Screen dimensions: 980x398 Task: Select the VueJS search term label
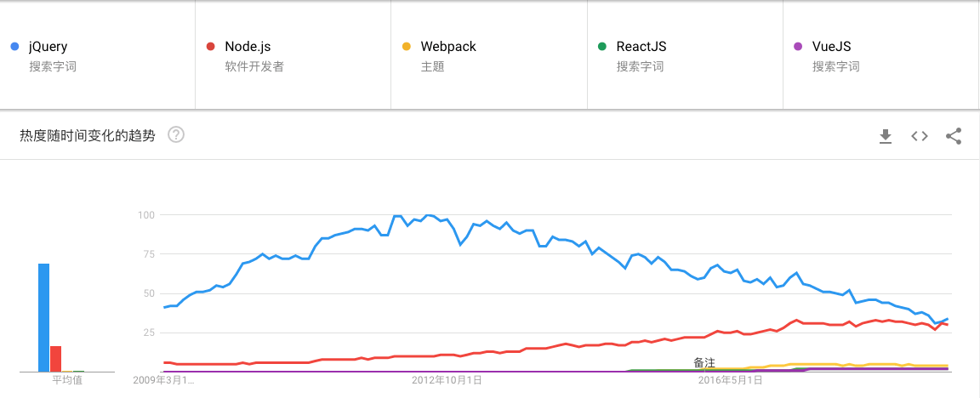coord(831,47)
